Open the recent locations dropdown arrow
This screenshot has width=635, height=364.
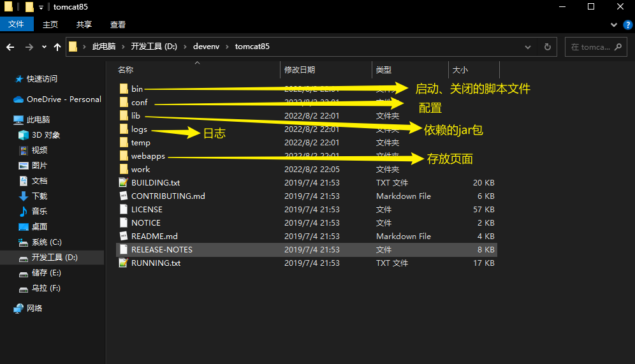pos(44,47)
